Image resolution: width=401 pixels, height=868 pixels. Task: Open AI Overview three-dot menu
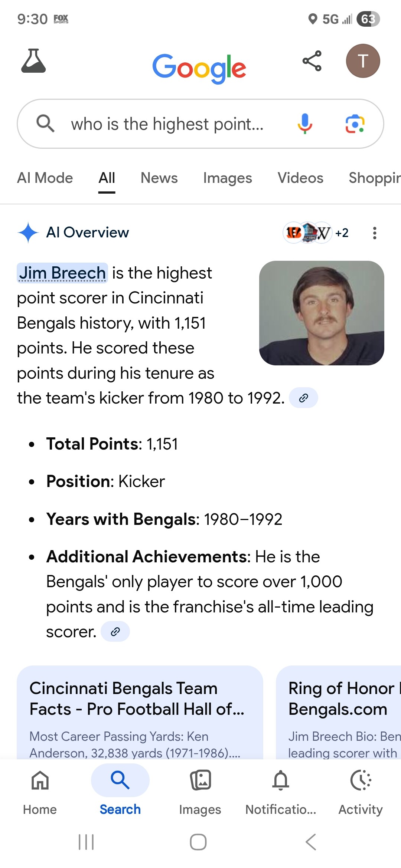click(375, 233)
